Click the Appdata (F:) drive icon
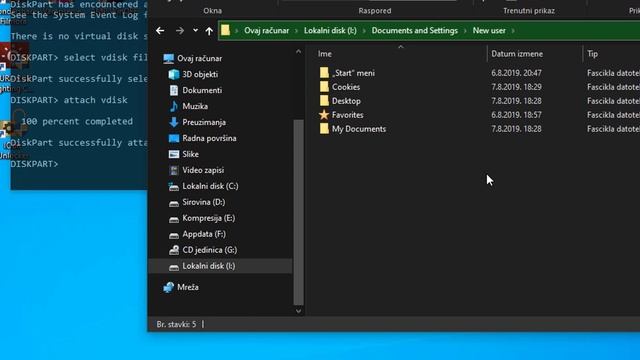This screenshot has height=360, width=640. (174, 235)
